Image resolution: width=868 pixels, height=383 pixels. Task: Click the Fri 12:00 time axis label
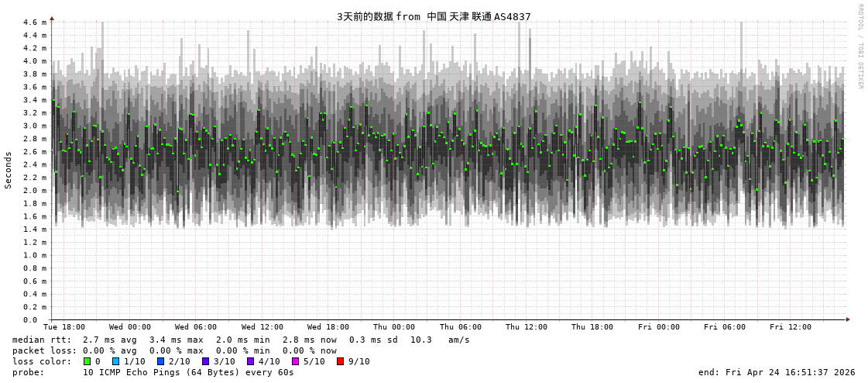tap(791, 327)
